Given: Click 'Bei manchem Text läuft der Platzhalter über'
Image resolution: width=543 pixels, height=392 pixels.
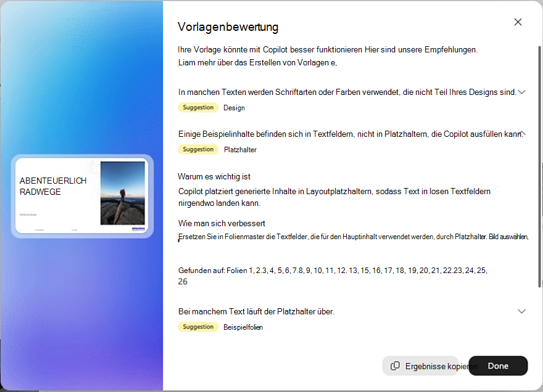Looking at the screenshot, I should click(256, 311).
